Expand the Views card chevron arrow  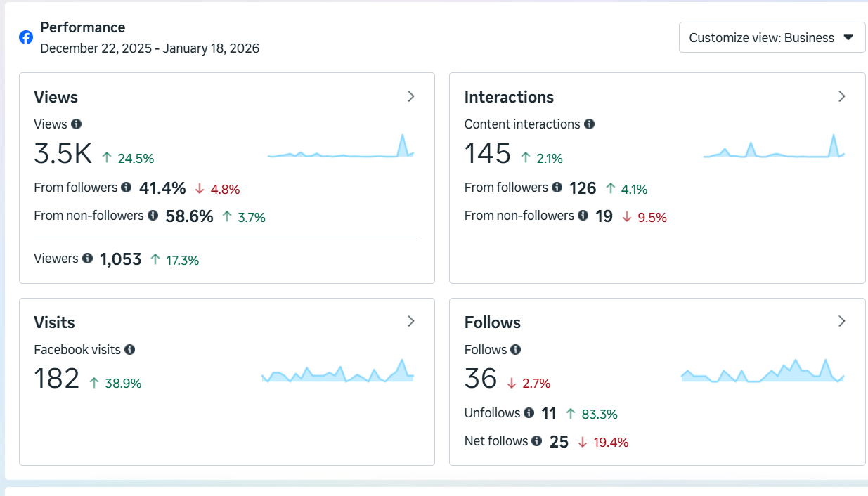coord(411,97)
